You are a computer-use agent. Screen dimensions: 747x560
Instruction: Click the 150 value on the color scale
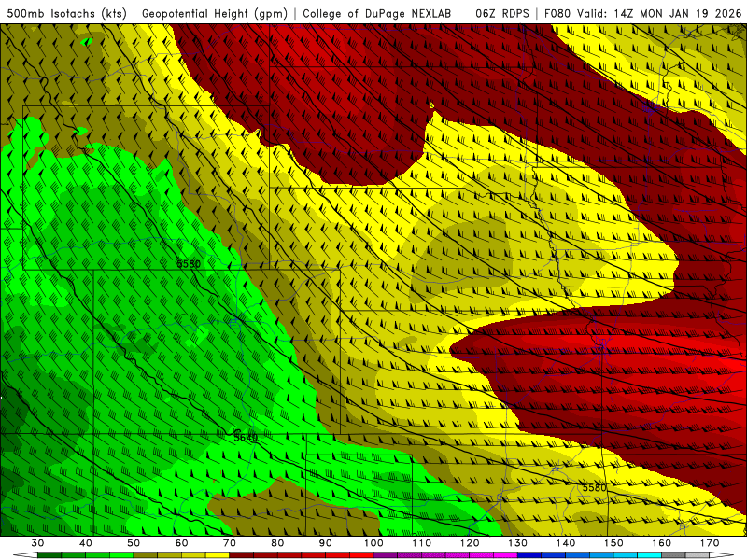tap(613, 543)
